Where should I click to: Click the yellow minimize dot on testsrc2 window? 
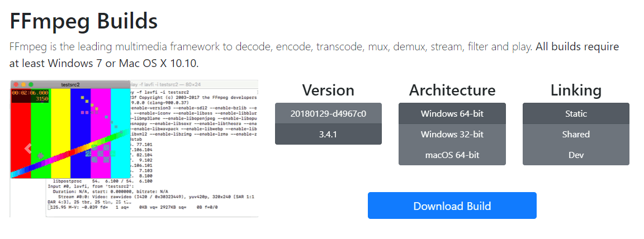pyautogui.click(x=24, y=84)
